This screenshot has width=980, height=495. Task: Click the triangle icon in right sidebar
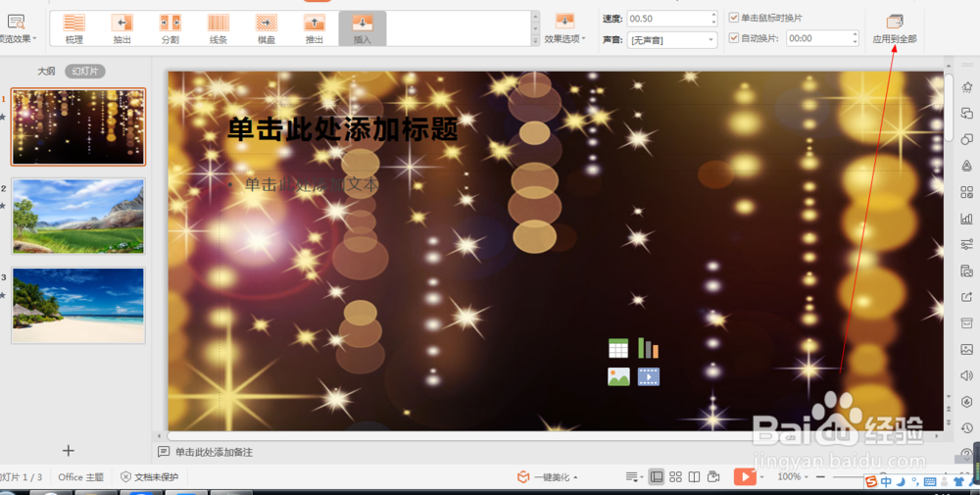pos(967,166)
